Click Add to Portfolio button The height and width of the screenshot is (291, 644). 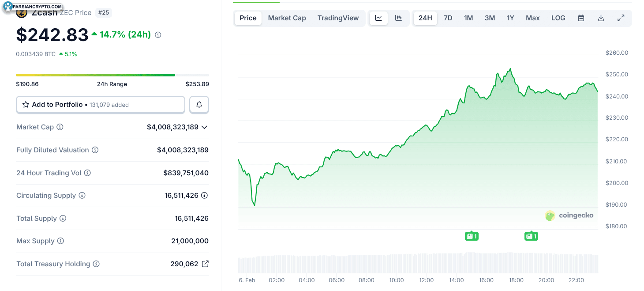pyautogui.click(x=101, y=105)
